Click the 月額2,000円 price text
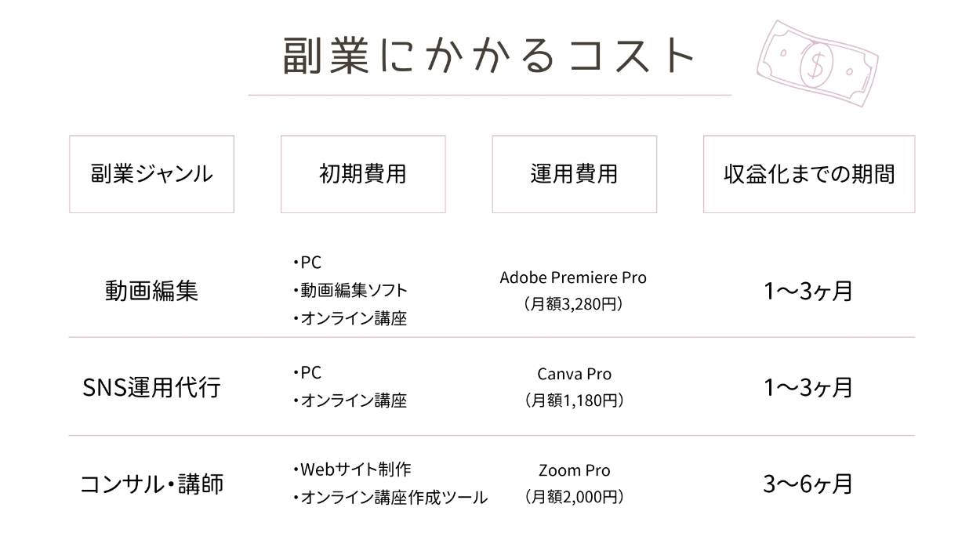 pos(574,497)
